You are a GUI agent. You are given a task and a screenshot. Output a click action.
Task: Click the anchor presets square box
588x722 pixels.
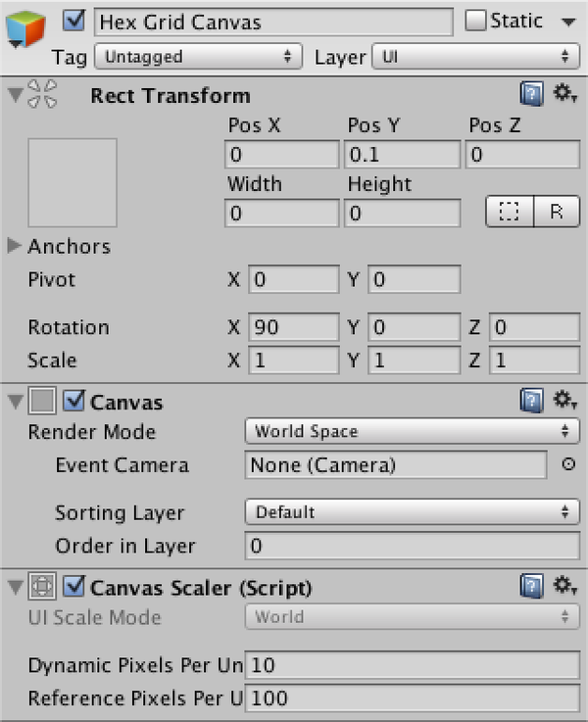click(73, 182)
